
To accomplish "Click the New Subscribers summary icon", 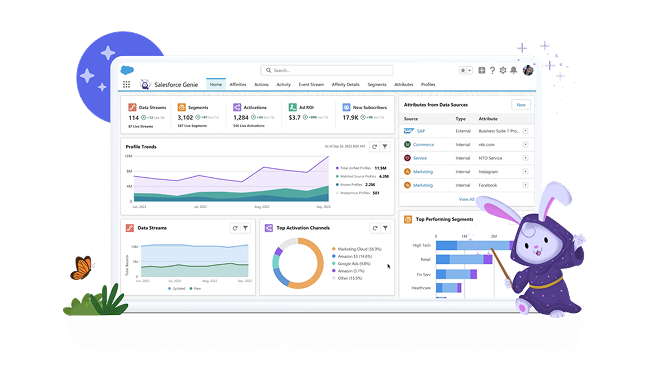I will point(346,107).
